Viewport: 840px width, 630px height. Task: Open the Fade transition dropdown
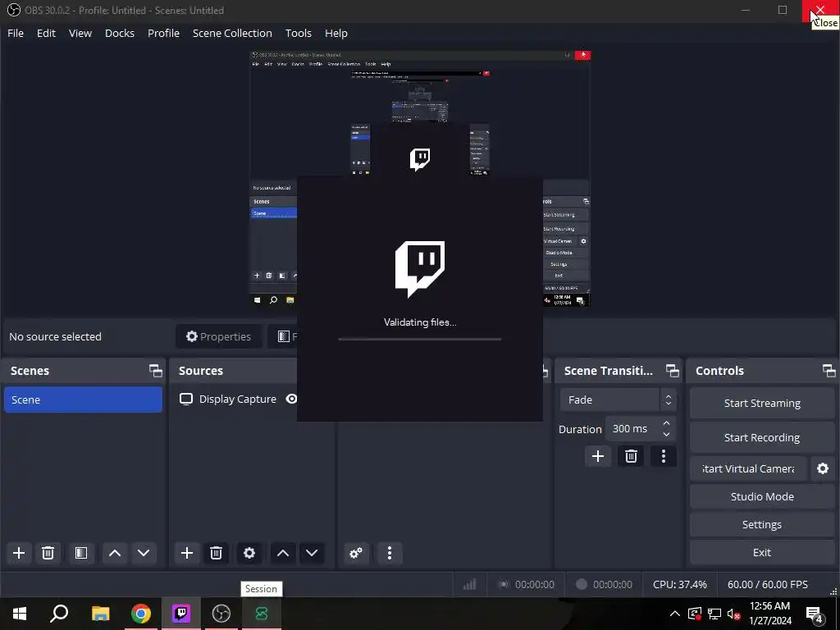pyautogui.click(x=619, y=399)
